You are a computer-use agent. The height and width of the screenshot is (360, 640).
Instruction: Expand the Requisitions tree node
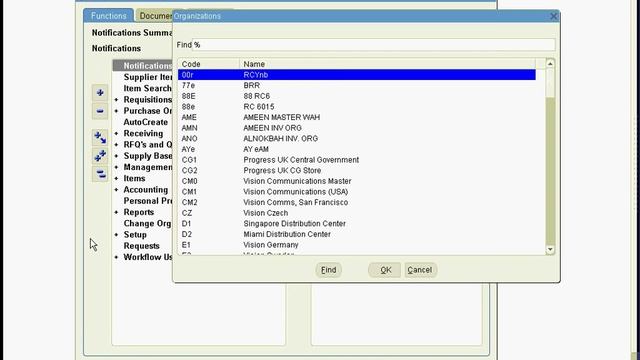point(116,100)
